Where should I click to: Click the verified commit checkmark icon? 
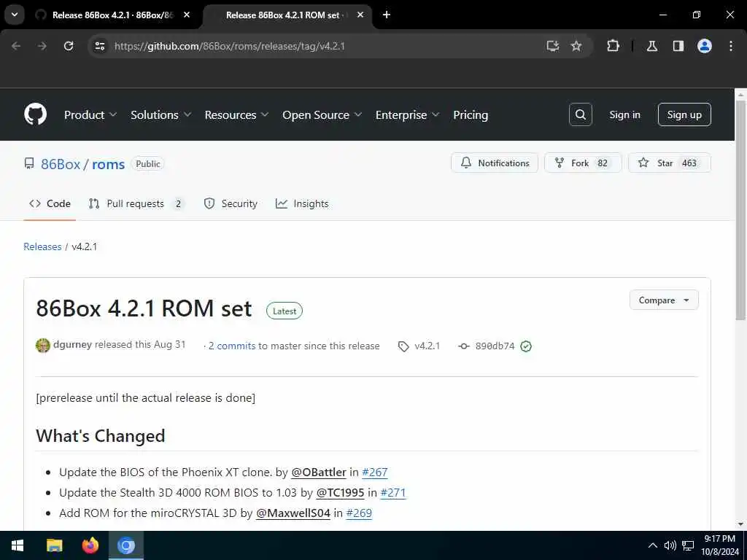(x=526, y=346)
